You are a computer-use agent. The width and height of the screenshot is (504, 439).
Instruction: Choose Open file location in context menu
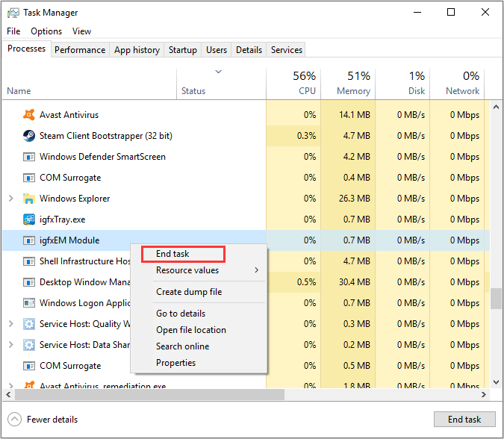pos(199,330)
